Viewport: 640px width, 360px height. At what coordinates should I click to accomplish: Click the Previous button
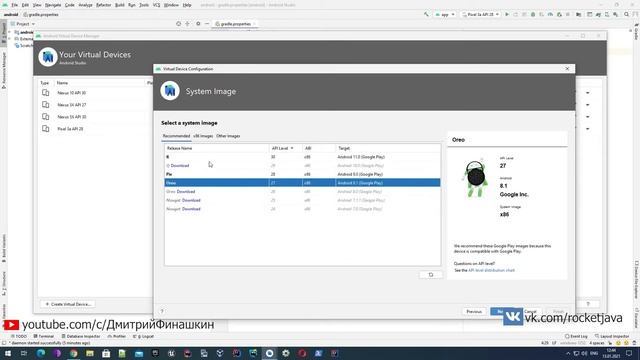click(x=474, y=311)
